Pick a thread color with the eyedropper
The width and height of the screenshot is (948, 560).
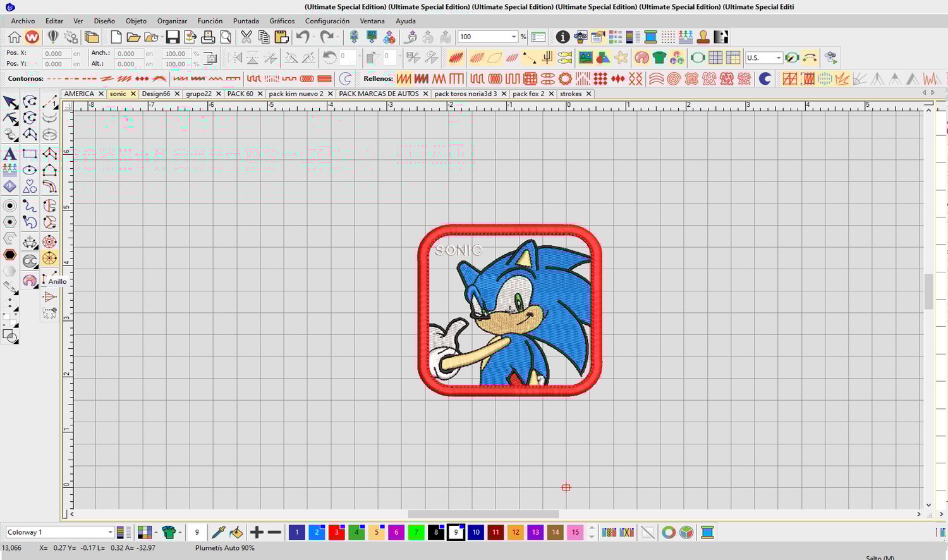point(218,532)
